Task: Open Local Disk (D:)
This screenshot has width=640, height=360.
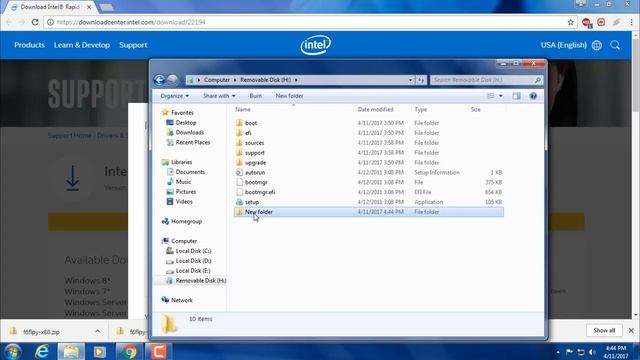Action: pyautogui.click(x=193, y=261)
